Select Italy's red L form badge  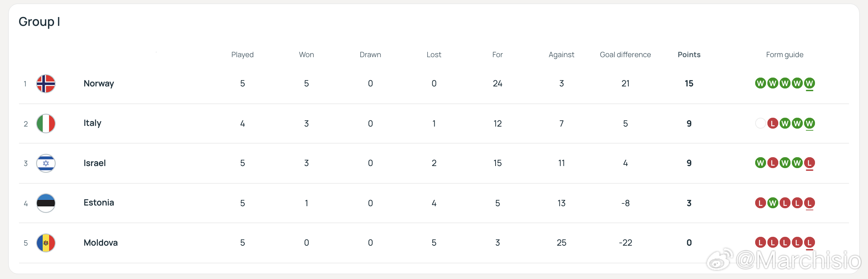773,123
